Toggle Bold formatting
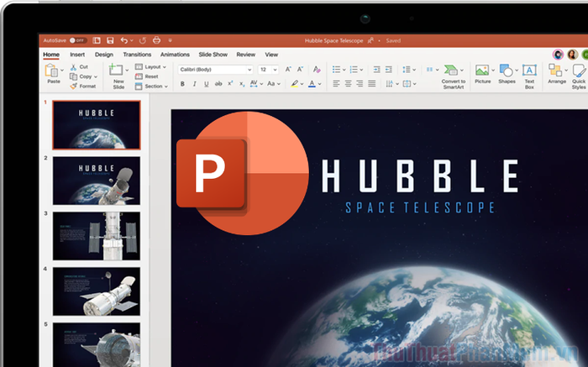 (x=182, y=84)
